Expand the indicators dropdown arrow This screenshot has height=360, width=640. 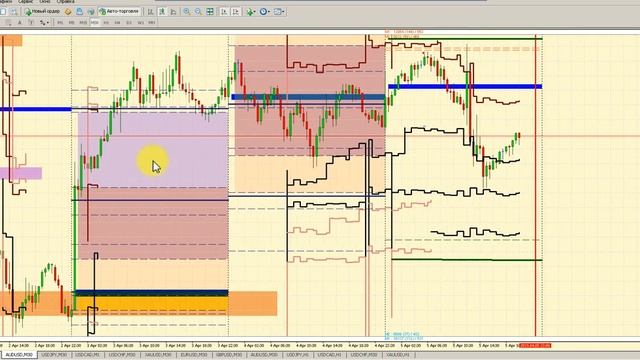click(x=255, y=12)
